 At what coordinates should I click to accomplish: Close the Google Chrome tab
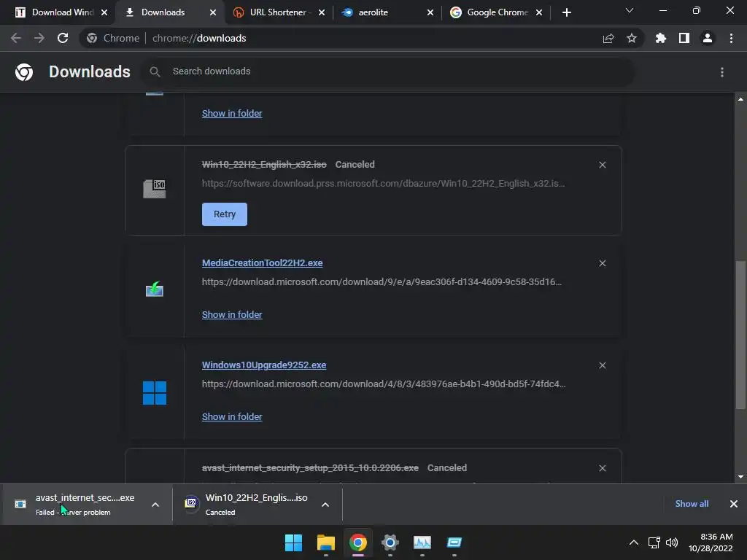click(x=539, y=13)
